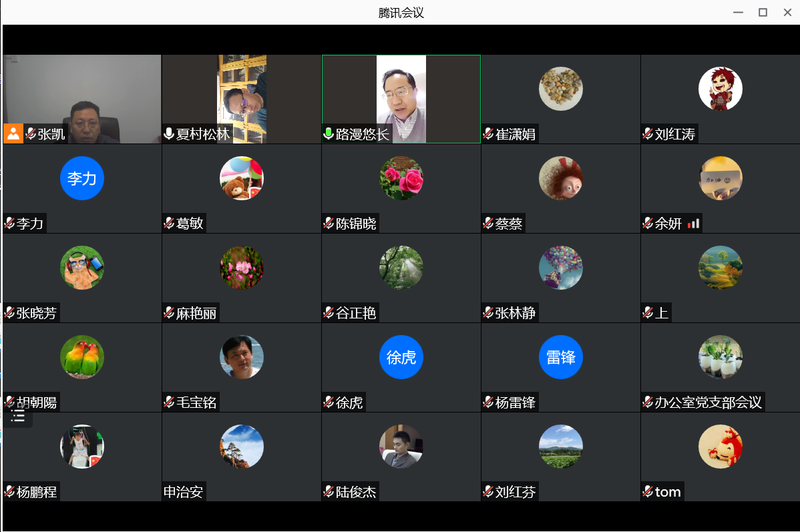The image size is (800, 532).
Task: Click the 毛宝铭 name label
Action: point(196,403)
